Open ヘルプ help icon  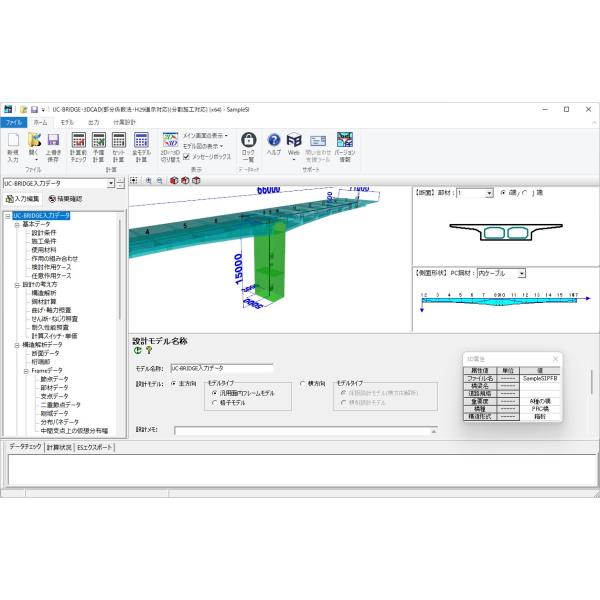click(x=273, y=146)
